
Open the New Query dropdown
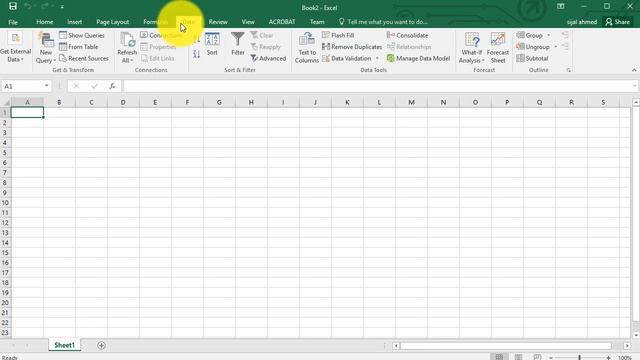46,48
